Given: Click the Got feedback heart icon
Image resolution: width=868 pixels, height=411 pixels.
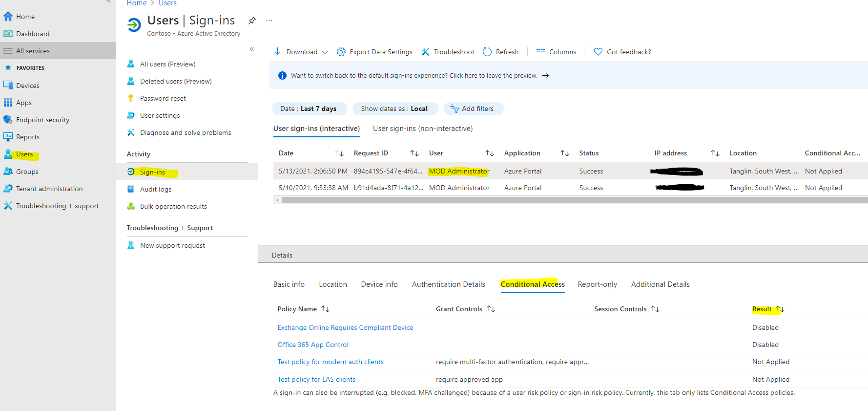Looking at the screenshot, I should pos(598,52).
